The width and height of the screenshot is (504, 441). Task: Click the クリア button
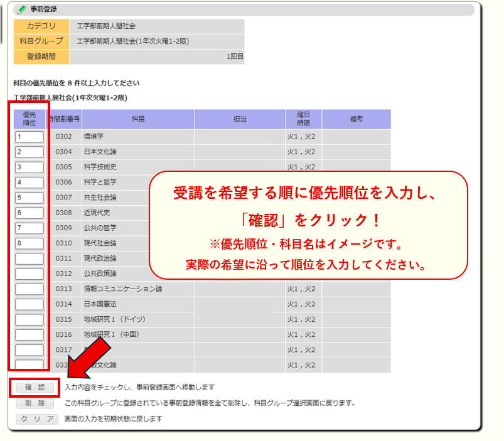point(37,419)
